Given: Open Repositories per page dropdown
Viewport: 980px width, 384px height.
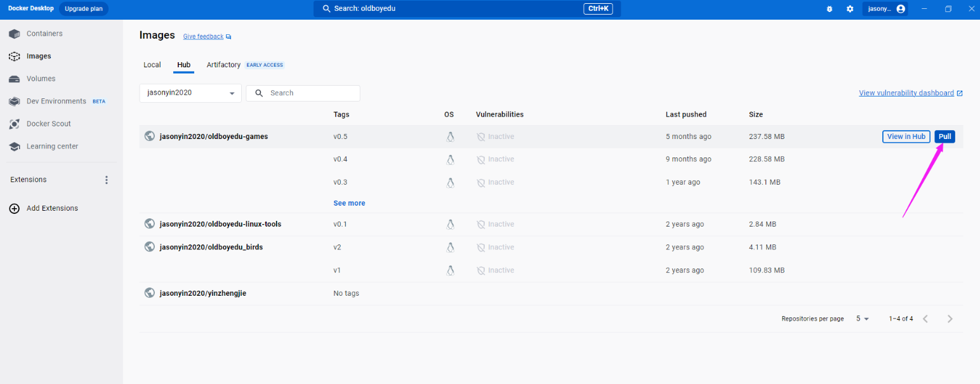Looking at the screenshot, I should (863, 319).
